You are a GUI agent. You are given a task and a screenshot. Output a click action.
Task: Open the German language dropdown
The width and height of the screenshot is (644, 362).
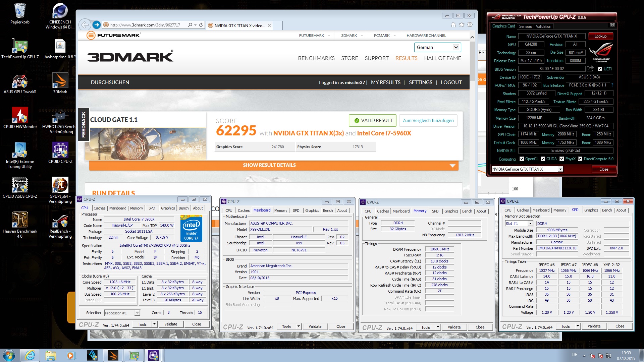click(x=437, y=47)
